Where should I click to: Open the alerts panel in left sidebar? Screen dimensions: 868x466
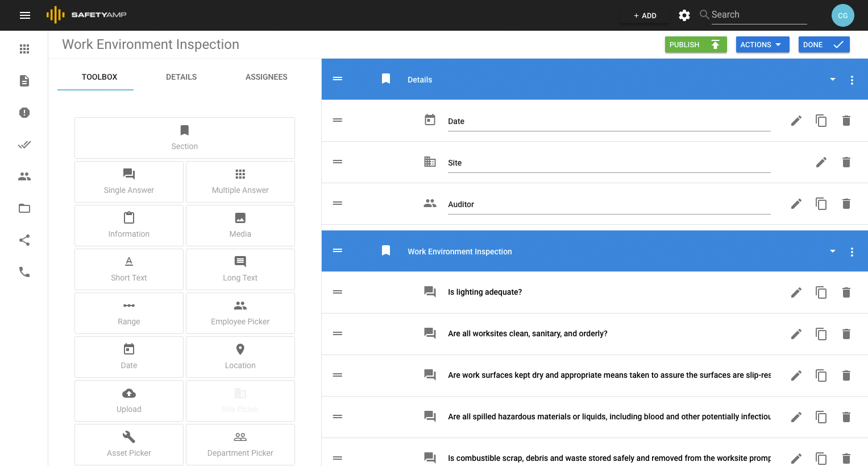24,113
